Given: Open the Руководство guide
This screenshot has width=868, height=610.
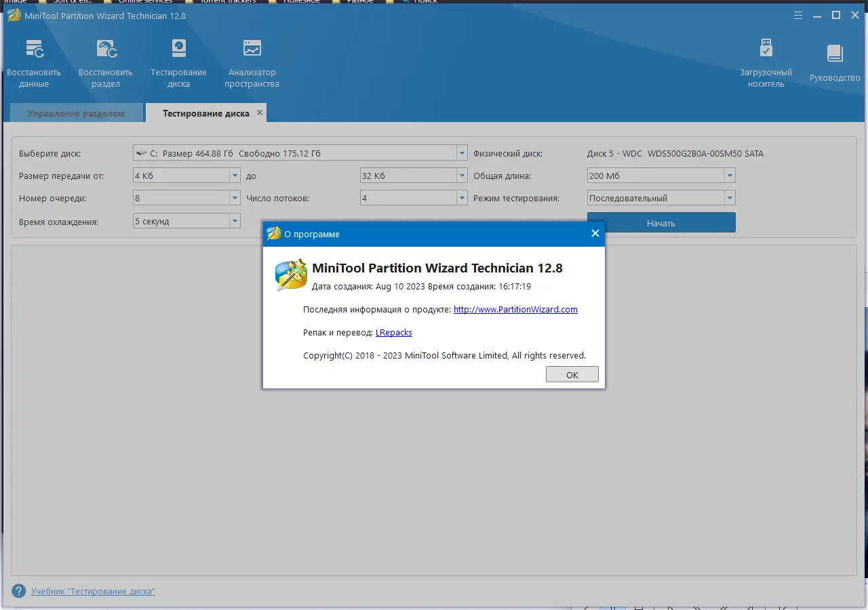Looking at the screenshot, I should click(834, 61).
